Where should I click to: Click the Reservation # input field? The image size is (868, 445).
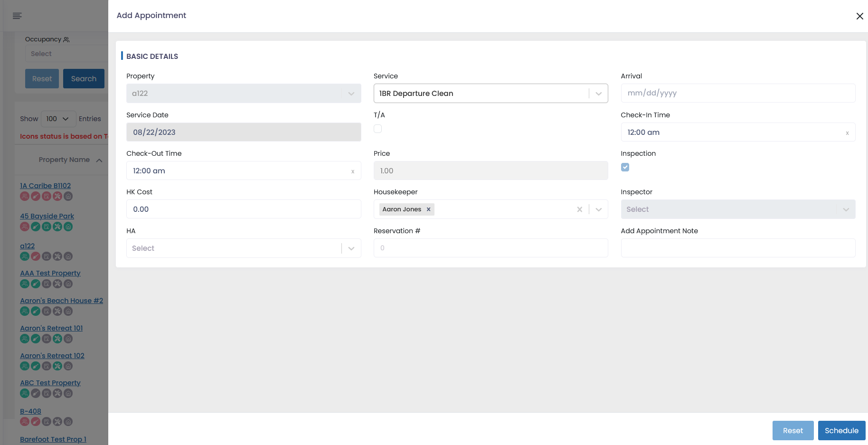491,248
